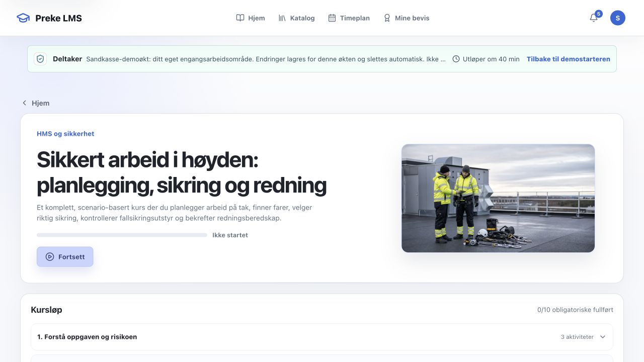Open notifications bell icon
This screenshot has width=644, height=362.
[x=594, y=18]
